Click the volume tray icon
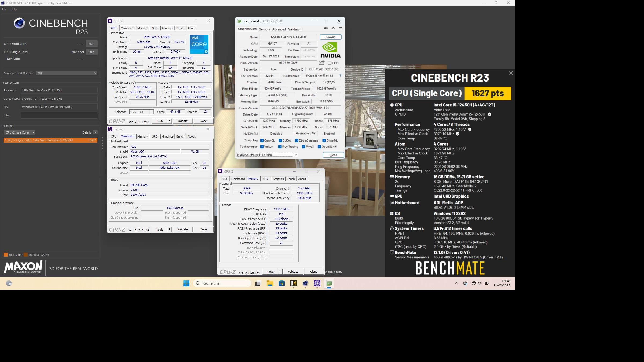The height and width of the screenshot is (362, 644). [480, 283]
